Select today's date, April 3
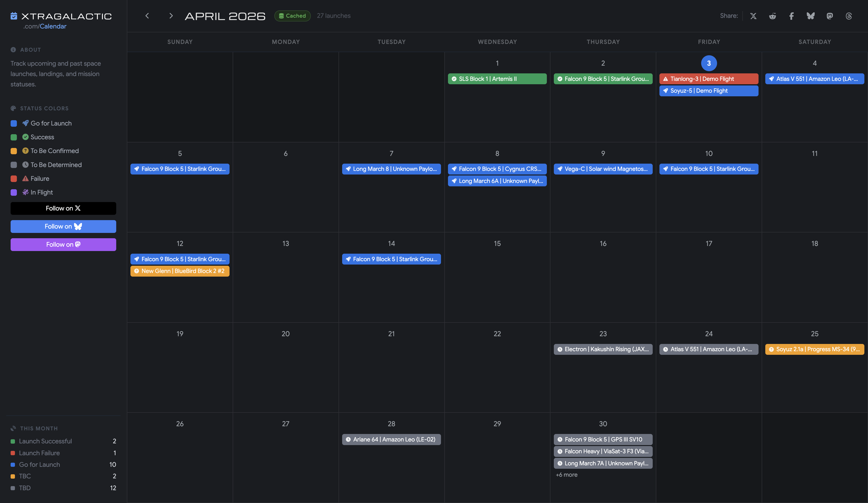 pyautogui.click(x=709, y=63)
